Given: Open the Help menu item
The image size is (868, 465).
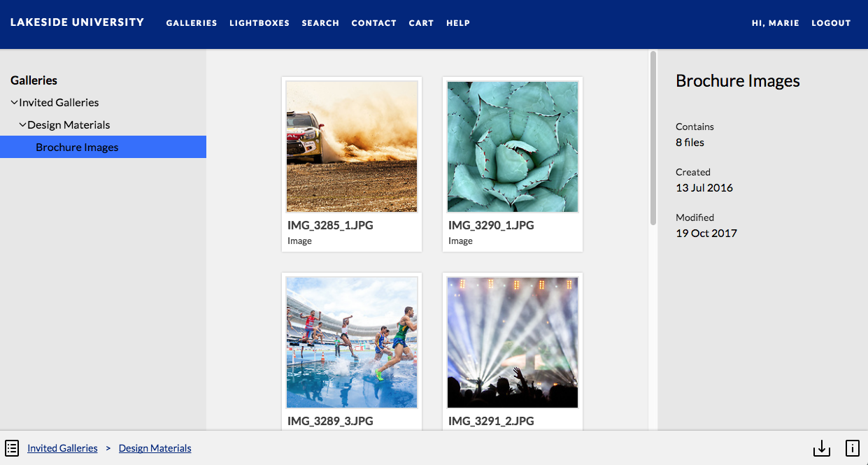Looking at the screenshot, I should (458, 23).
